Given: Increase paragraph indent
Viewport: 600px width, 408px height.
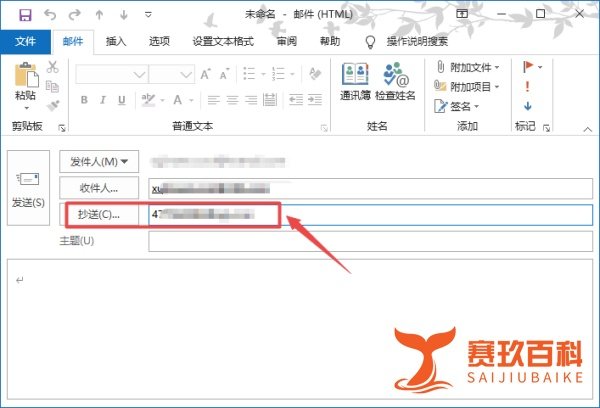Looking at the screenshot, I should [315, 100].
